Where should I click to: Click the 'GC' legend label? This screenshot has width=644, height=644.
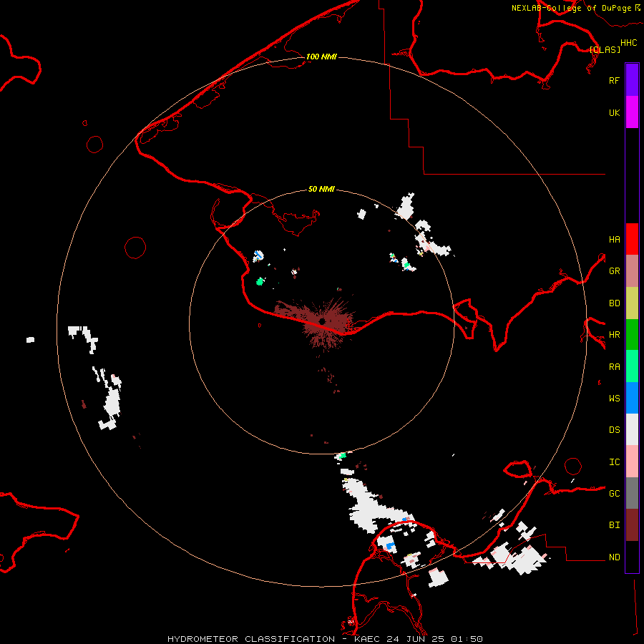pos(614,494)
